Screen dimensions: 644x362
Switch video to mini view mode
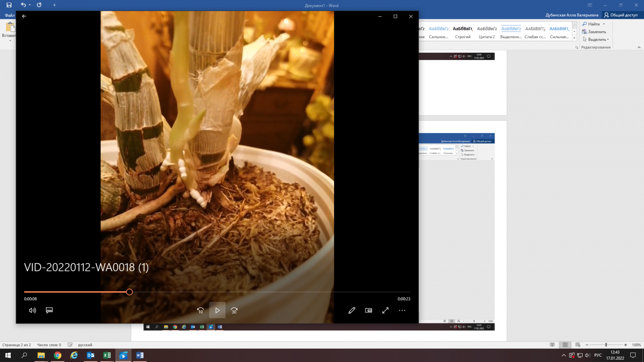(368, 310)
